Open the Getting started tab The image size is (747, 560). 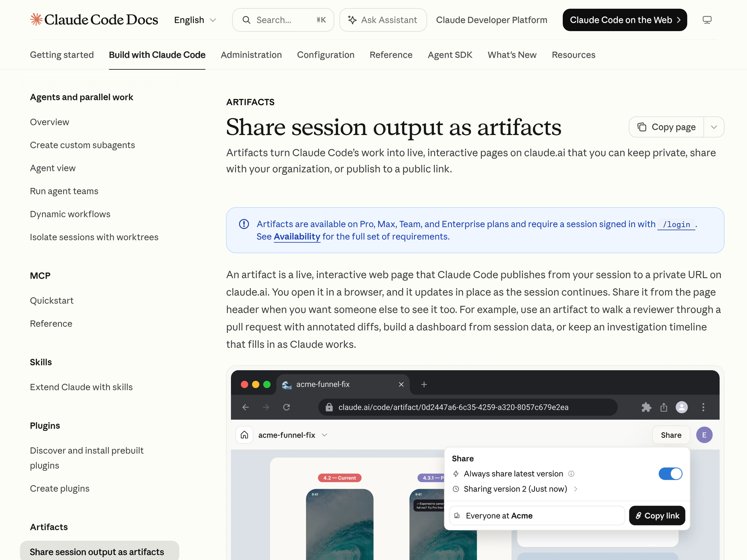pyautogui.click(x=62, y=55)
